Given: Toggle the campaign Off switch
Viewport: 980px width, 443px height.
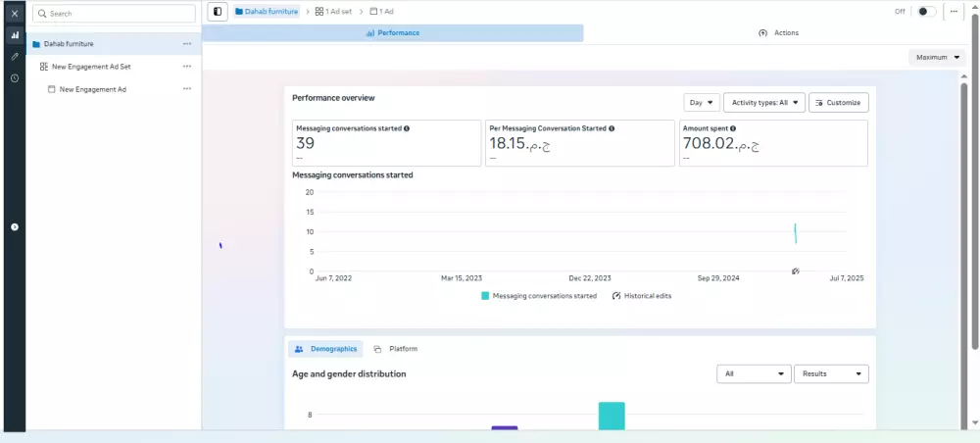Looking at the screenshot, I should click(926, 11).
